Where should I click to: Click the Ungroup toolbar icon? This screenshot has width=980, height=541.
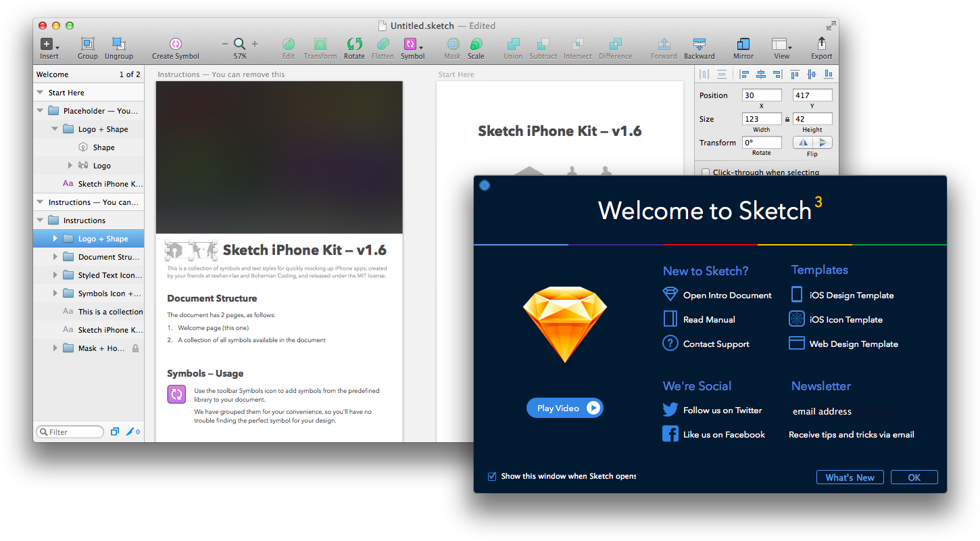coord(119,45)
